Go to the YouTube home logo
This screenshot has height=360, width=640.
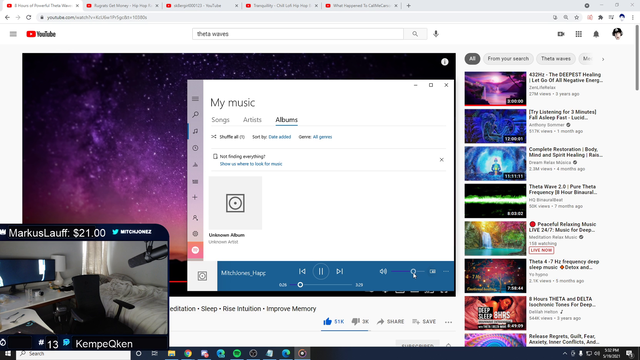(41, 34)
